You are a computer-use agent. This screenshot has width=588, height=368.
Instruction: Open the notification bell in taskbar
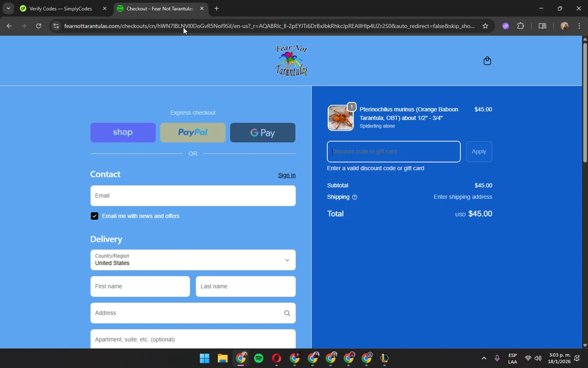pos(577,358)
